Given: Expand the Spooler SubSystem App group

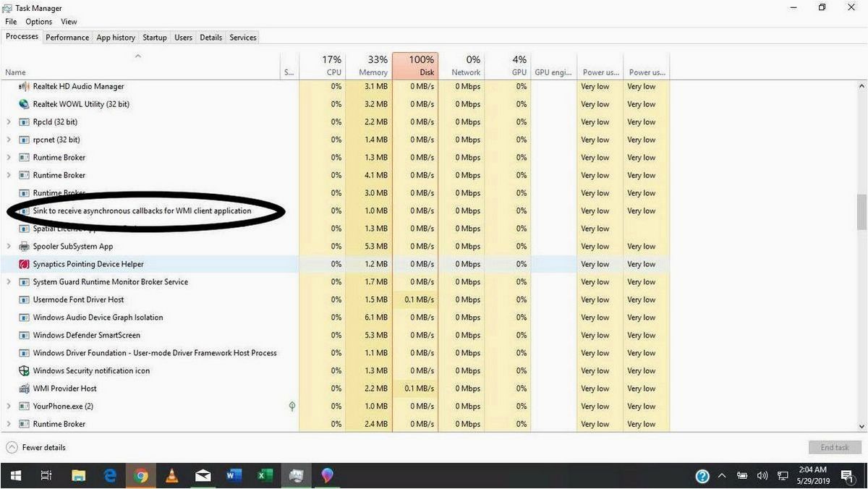Looking at the screenshot, I should coord(9,247).
